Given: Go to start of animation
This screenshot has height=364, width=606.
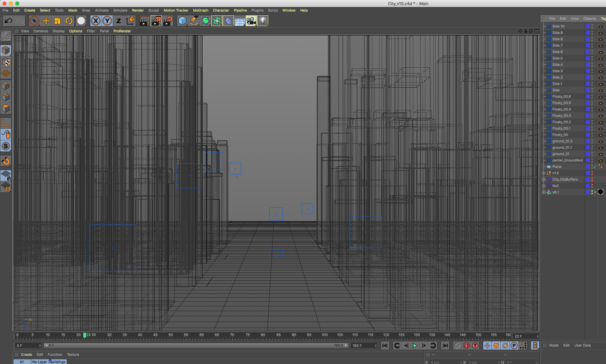Looking at the screenshot, I should tap(385, 345).
